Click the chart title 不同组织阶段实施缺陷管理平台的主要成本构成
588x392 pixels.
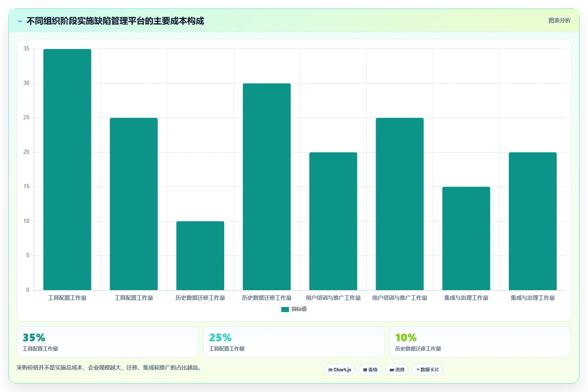click(115, 21)
